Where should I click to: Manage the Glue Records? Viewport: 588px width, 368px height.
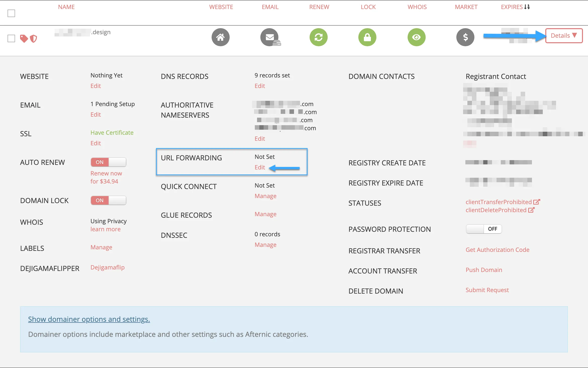click(265, 214)
